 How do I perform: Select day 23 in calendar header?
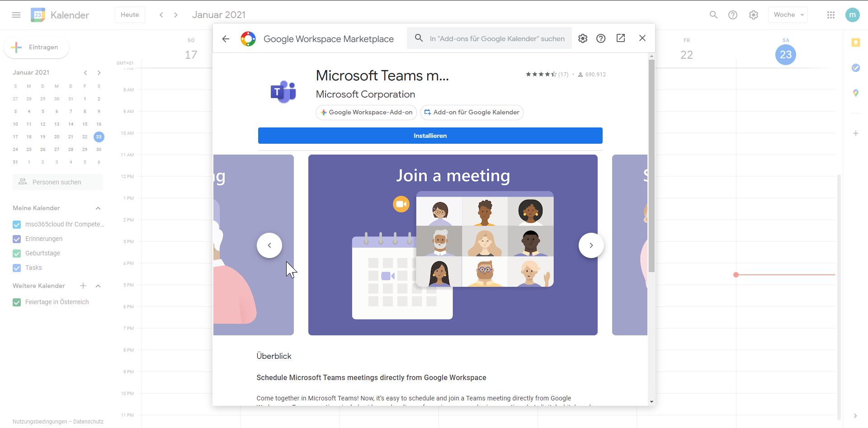pos(786,55)
